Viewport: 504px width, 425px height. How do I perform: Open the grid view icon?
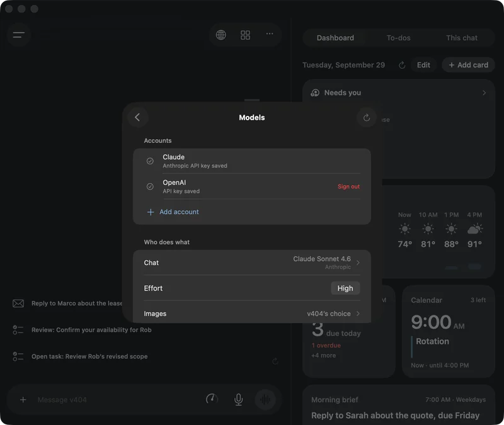point(245,35)
